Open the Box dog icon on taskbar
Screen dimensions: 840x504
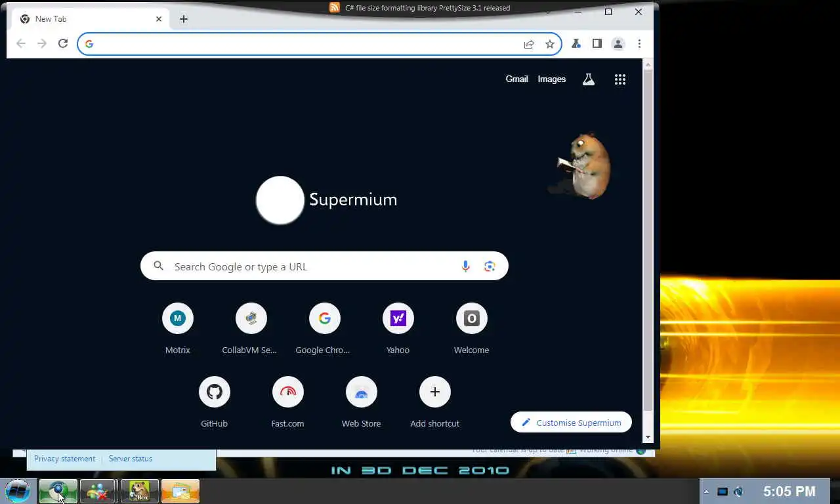pyautogui.click(x=139, y=491)
